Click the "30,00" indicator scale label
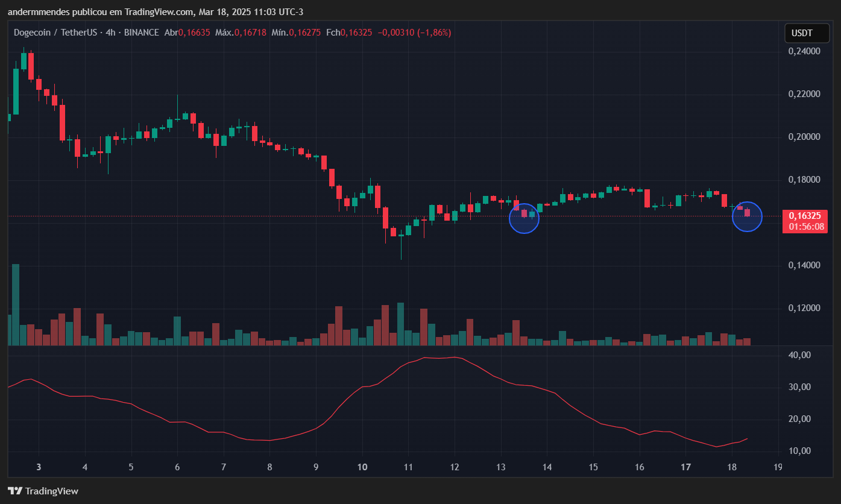This screenshot has width=841, height=504. (799, 388)
